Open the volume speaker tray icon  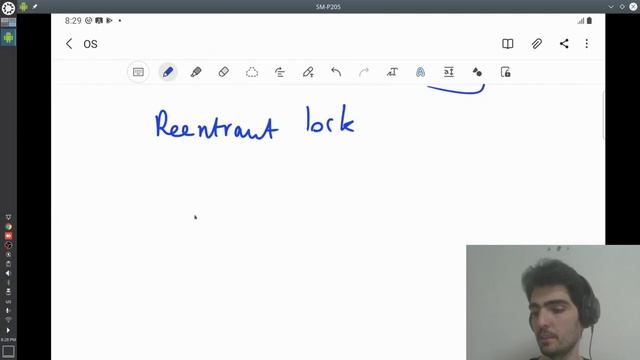click(x=8, y=273)
